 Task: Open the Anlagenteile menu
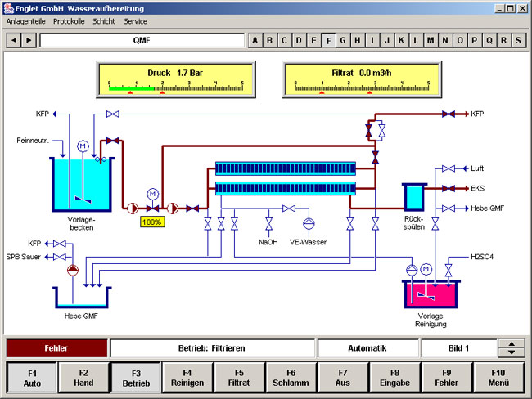tap(26, 21)
